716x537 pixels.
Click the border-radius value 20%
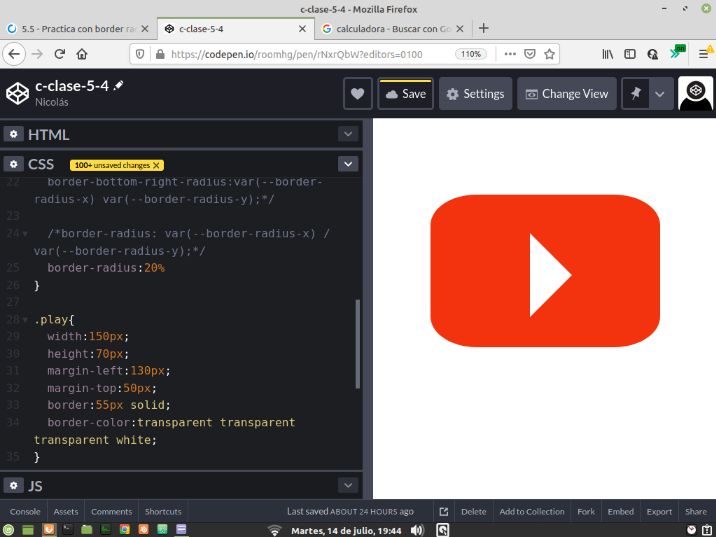tap(154, 268)
